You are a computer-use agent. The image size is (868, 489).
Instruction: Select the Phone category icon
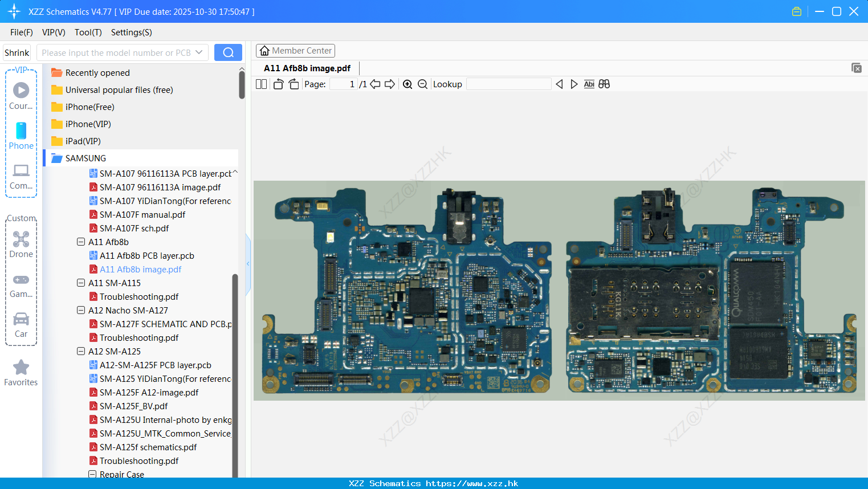tap(21, 136)
